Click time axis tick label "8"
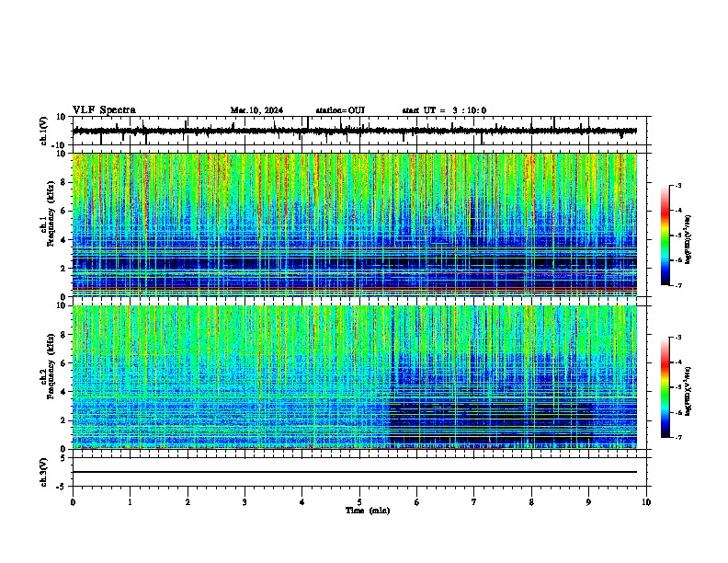This screenshot has height=563, width=728. (531, 502)
